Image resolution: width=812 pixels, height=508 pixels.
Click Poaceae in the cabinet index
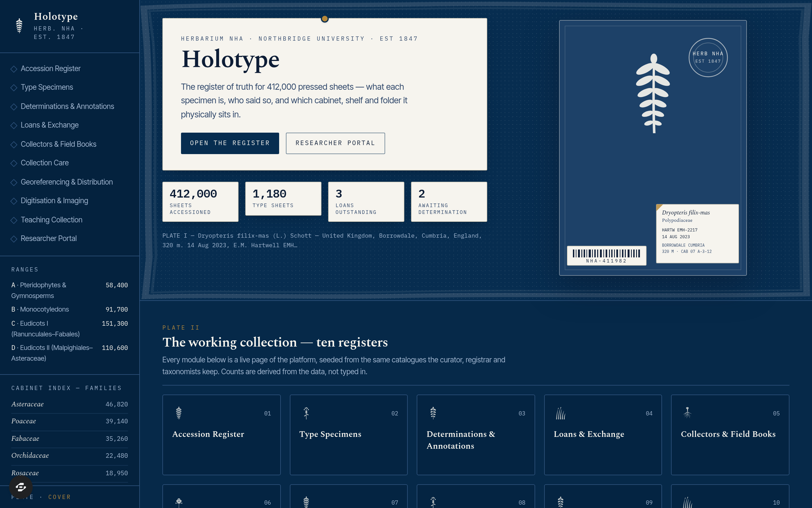point(69,421)
